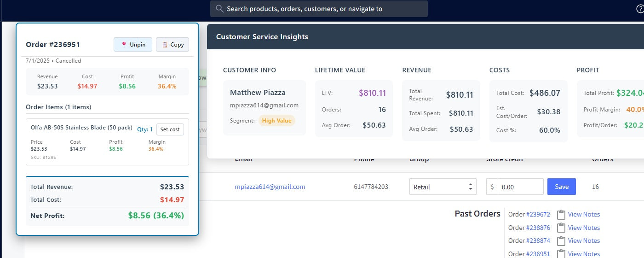644x258 pixels.
Task: Click the magnifier icon in the search bar
Action: 219,9
